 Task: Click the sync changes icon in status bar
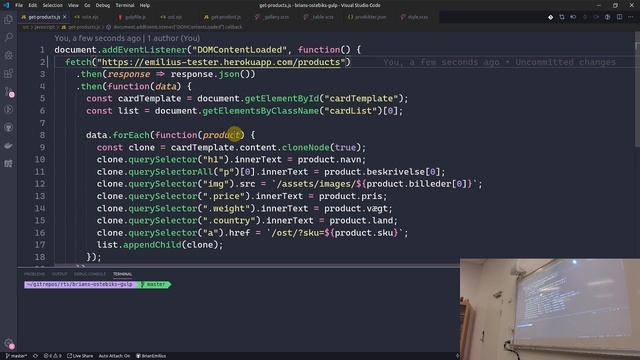(x=35, y=356)
